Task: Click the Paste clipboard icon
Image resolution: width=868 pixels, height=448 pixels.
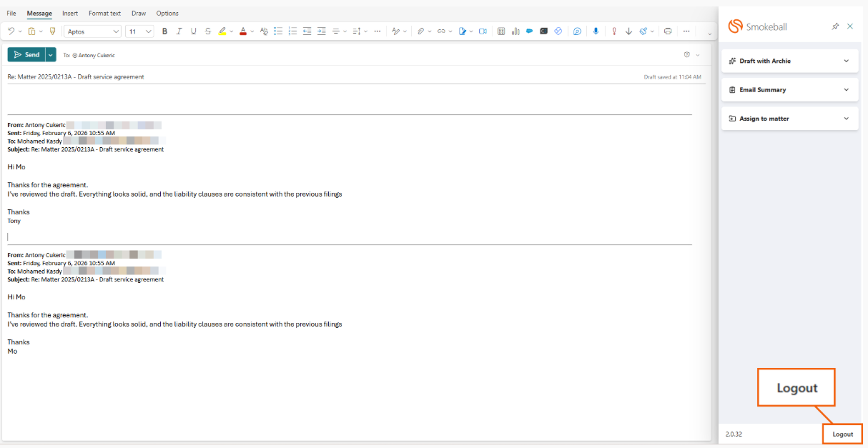Action: pyautogui.click(x=31, y=31)
